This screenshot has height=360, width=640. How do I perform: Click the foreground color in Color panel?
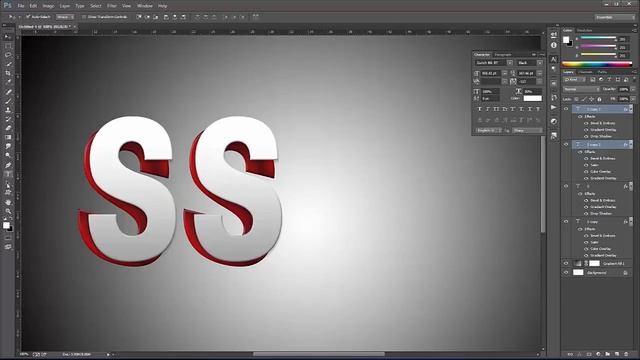pyautogui.click(x=566, y=40)
